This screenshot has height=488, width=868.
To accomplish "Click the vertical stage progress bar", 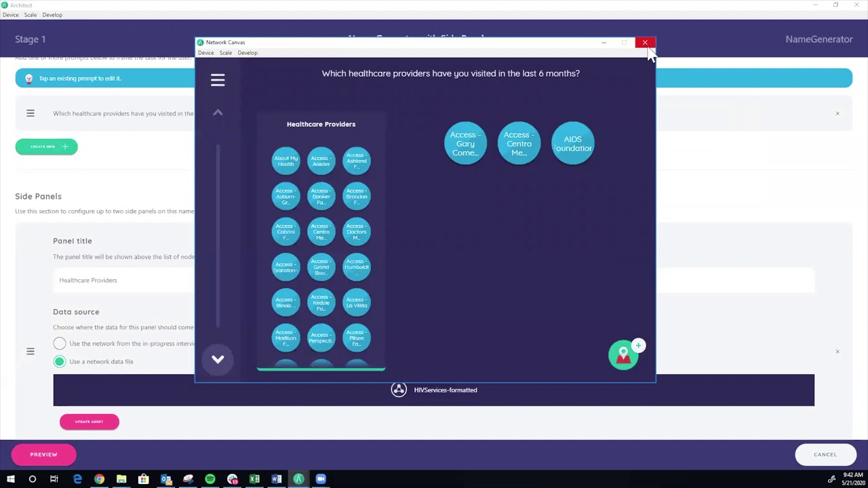I will pos(218,236).
